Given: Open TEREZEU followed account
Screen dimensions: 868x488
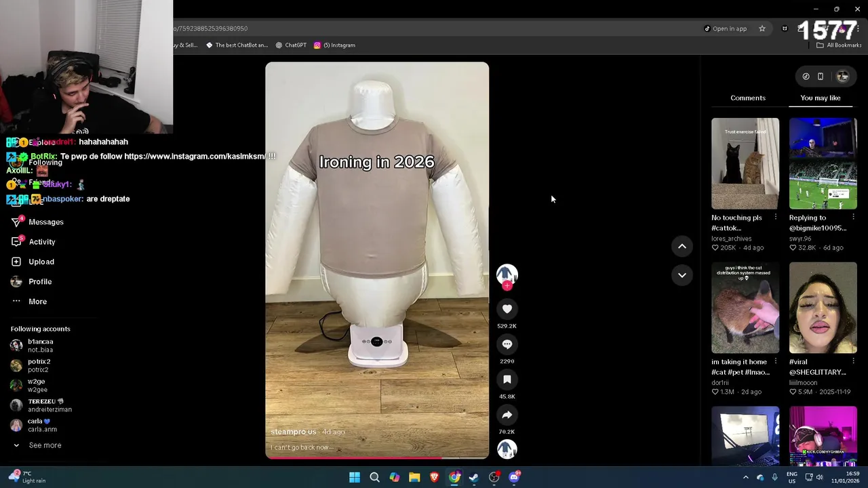Looking at the screenshot, I should 42,405.
